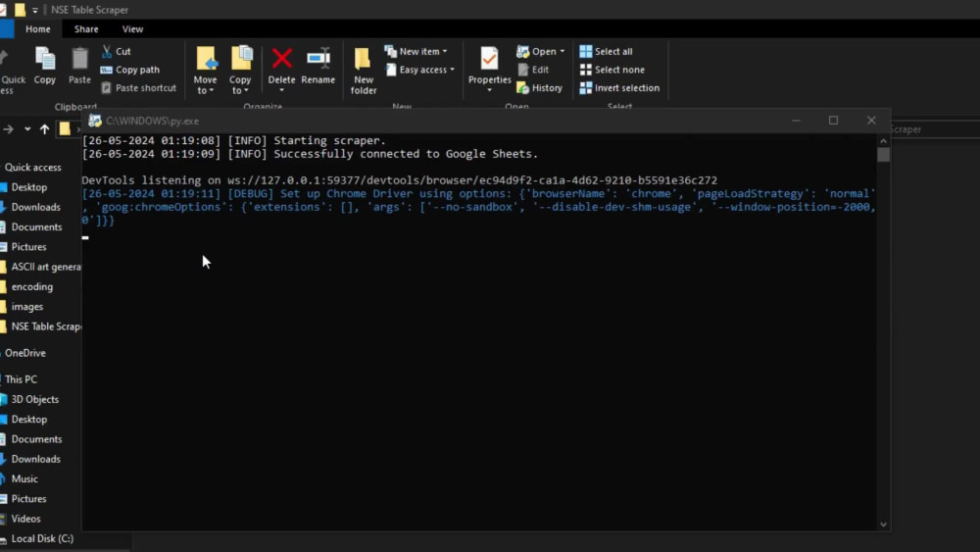Click the Explorer search box behind the console
The width and height of the screenshot is (980, 552).
934,129
